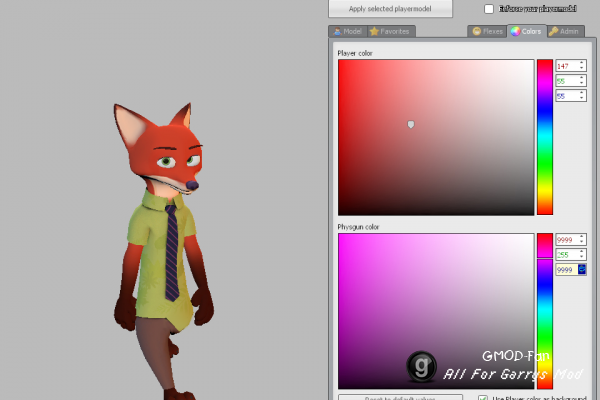Click the Physgun color saturation picker area
Viewport: 600px width, 400px height.
[436, 311]
